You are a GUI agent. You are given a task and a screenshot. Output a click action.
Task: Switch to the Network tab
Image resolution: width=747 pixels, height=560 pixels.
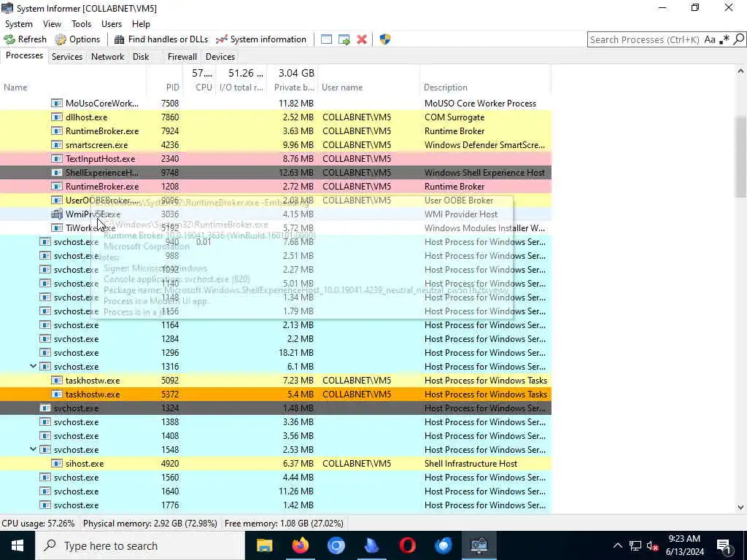click(x=108, y=57)
